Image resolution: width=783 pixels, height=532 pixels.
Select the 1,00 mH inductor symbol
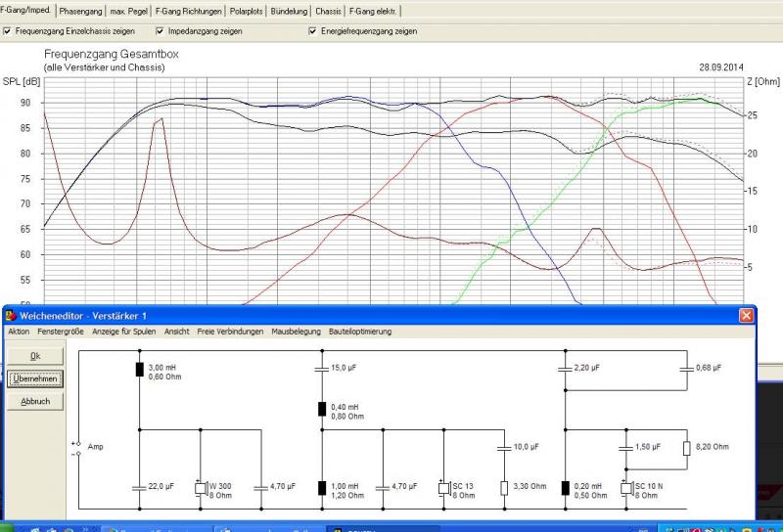322,487
